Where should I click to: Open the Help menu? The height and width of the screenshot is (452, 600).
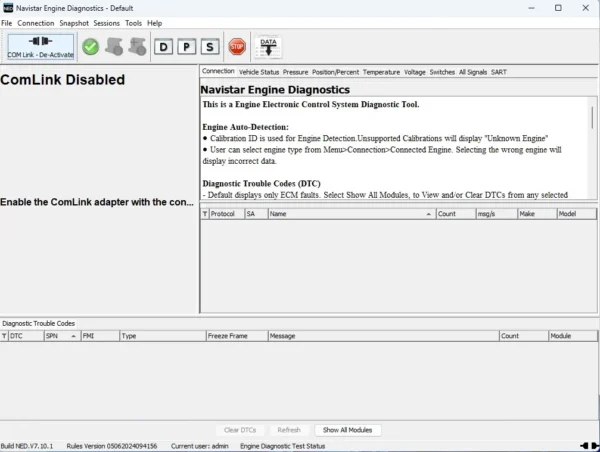(155, 23)
